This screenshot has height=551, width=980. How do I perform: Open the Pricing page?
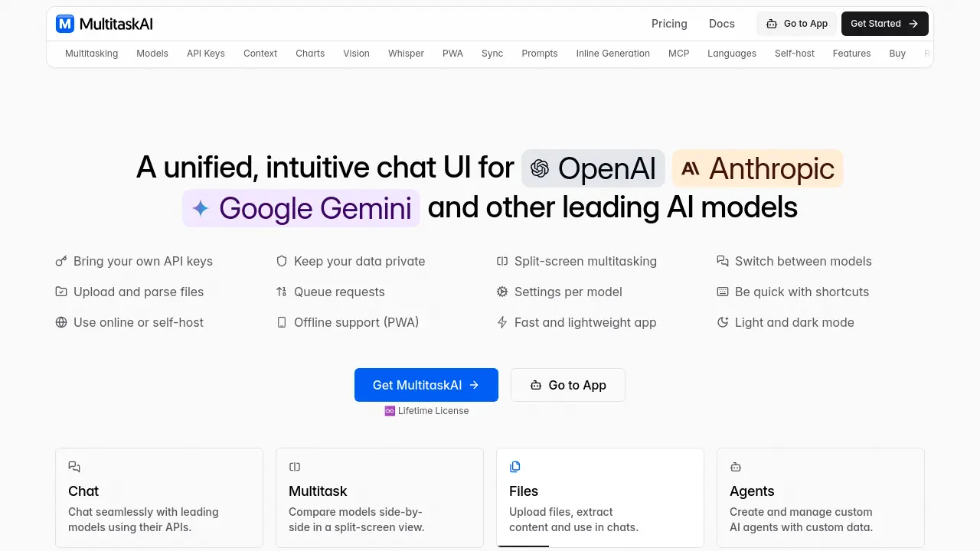(x=669, y=24)
